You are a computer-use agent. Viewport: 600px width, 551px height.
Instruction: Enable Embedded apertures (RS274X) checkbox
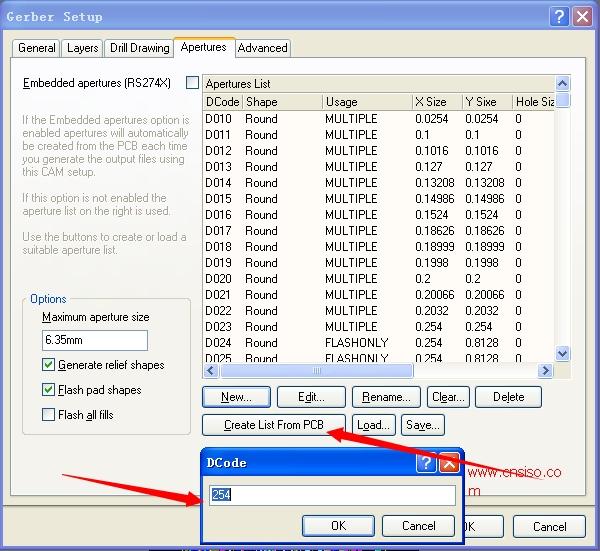click(x=192, y=83)
